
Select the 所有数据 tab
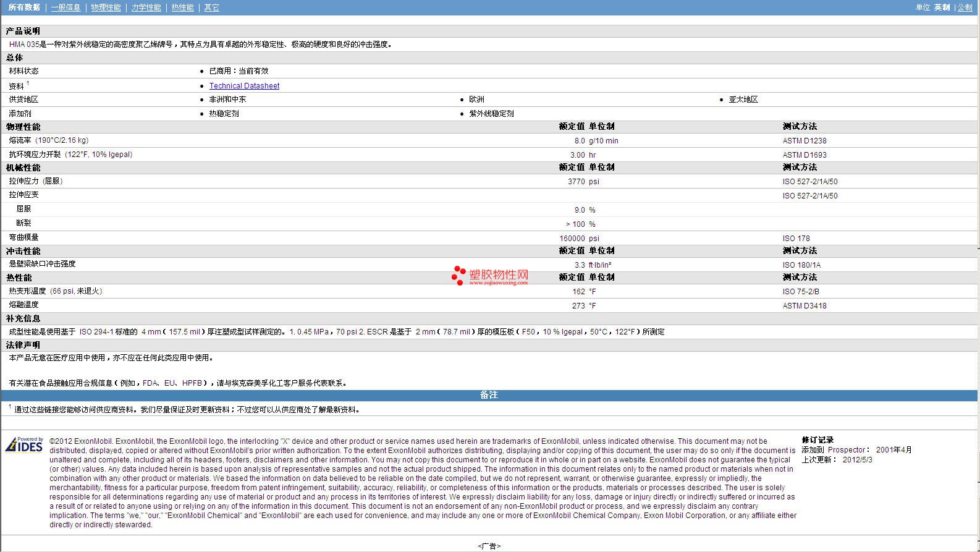click(24, 7)
